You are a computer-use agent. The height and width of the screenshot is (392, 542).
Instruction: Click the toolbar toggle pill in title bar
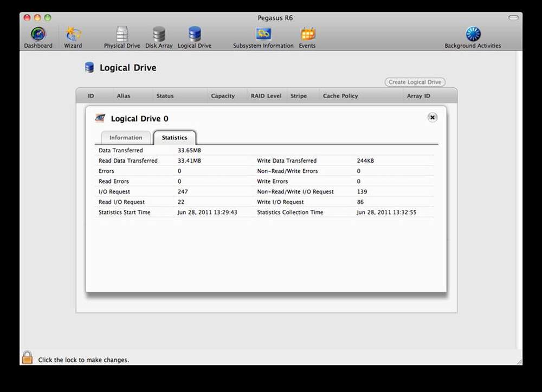(513, 18)
